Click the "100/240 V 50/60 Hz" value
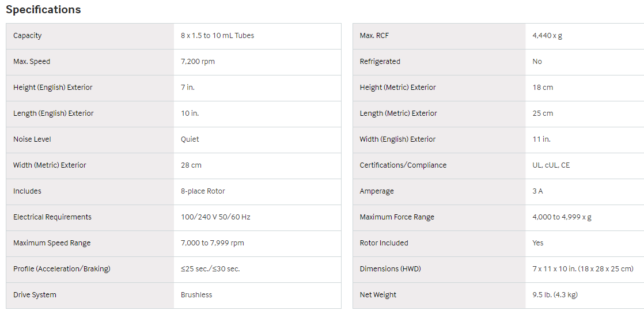 215,217
